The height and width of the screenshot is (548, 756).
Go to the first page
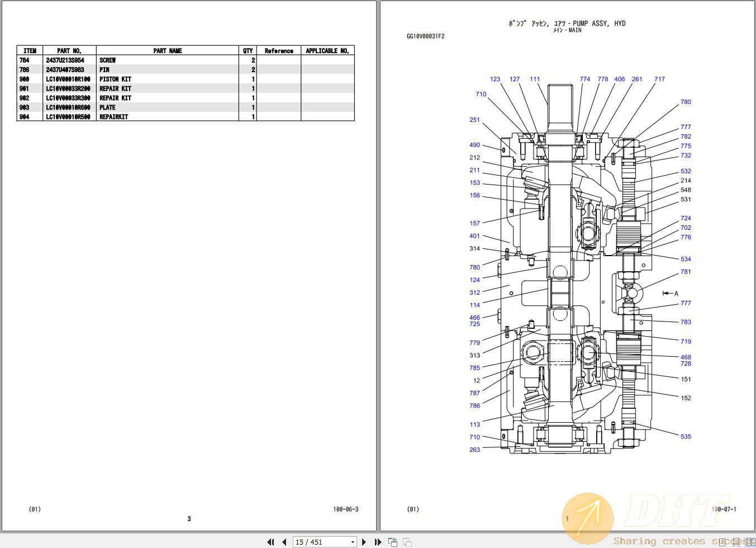(x=270, y=542)
